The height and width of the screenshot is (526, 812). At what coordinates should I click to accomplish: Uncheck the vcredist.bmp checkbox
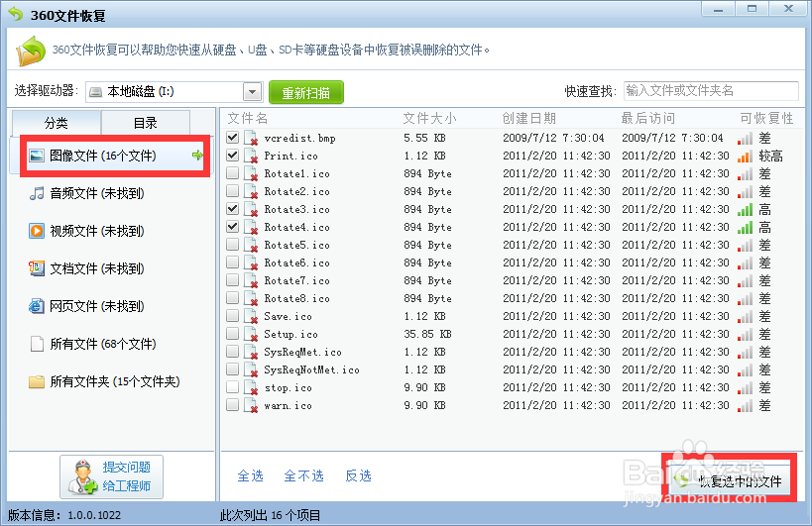(233, 137)
